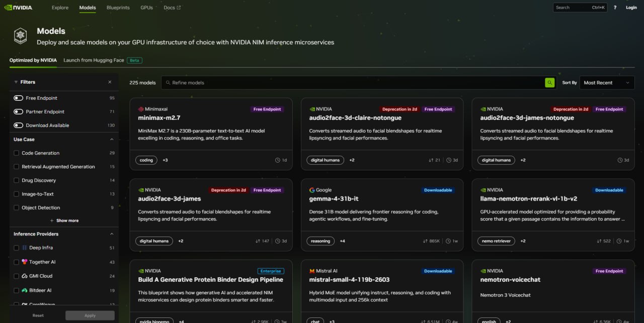Open the Blueprints menu item
The height and width of the screenshot is (323, 644).
click(x=118, y=8)
